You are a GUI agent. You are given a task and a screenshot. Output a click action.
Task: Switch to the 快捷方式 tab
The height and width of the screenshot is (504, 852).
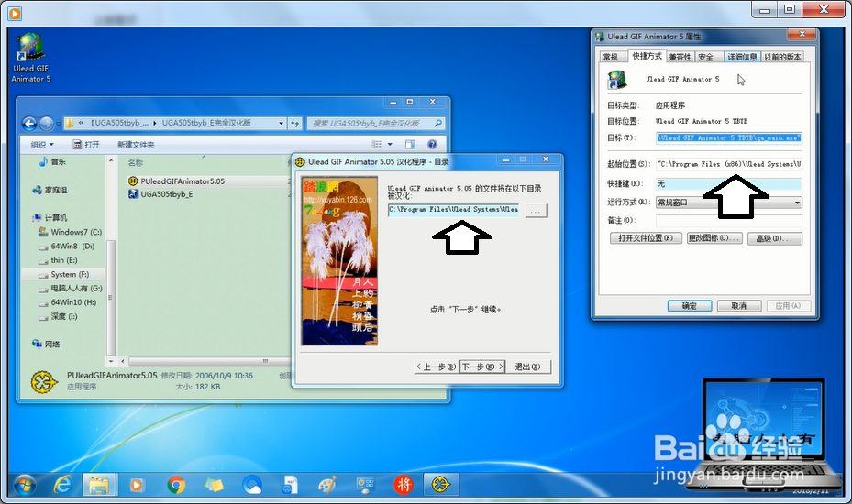[x=647, y=56]
